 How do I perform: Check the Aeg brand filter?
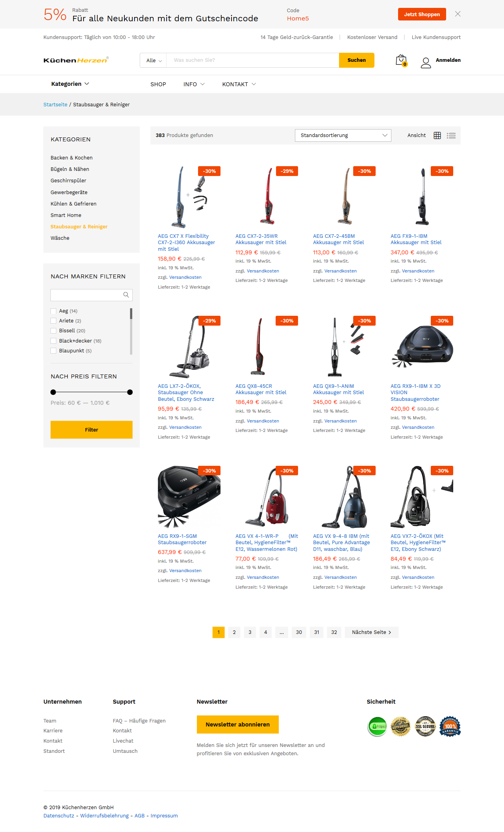pyautogui.click(x=54, y=311)
